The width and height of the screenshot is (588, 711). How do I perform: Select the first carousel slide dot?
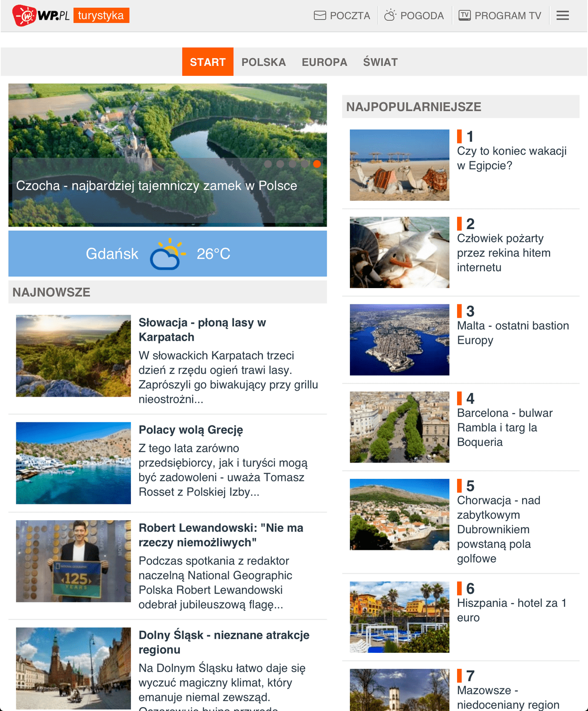pyautogui.click(x=268, y=164)
